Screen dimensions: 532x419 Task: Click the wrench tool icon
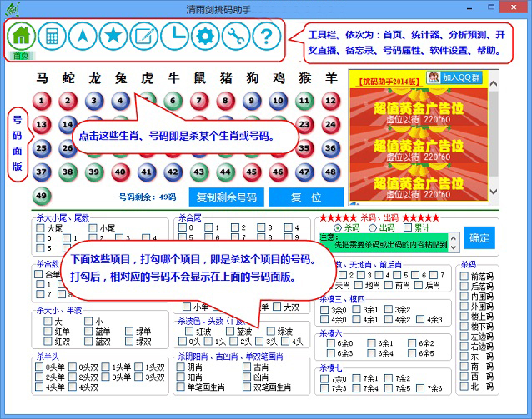tap(234, 36)
